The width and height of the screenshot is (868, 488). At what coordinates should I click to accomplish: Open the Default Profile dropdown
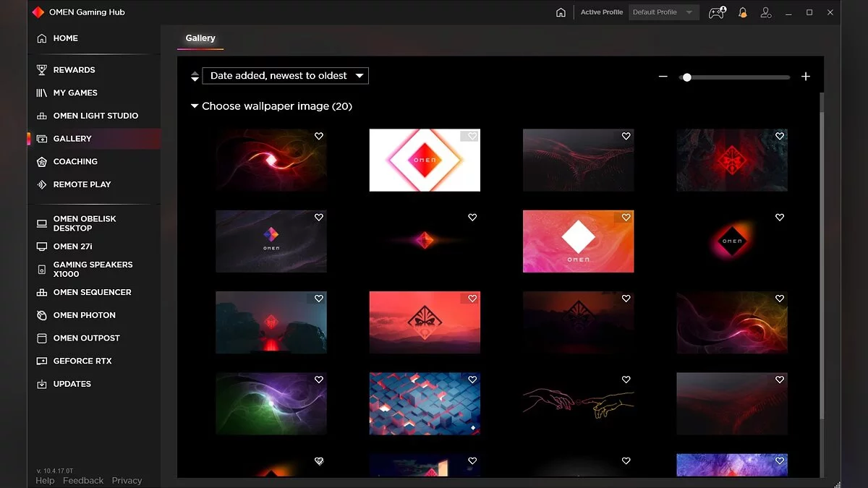pos(663,12)
